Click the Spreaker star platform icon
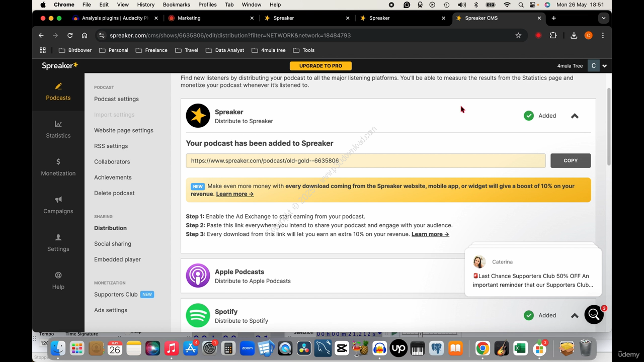The width and height of the screenshot is (644, 362). [x=198, y=116]
